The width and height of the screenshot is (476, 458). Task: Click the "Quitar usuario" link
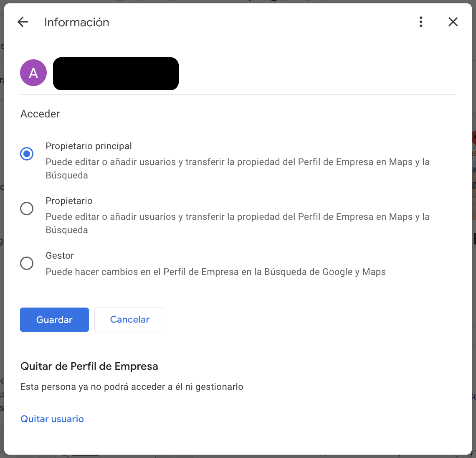click(x=52, y=419)
